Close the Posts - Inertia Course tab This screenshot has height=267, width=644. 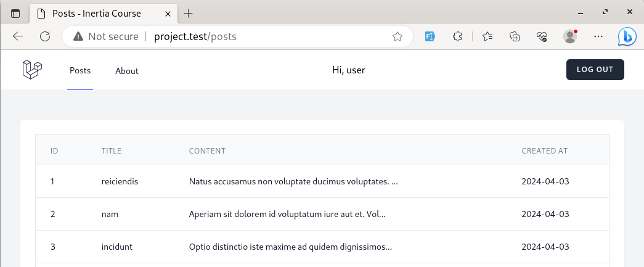click(x=168, y=14)
